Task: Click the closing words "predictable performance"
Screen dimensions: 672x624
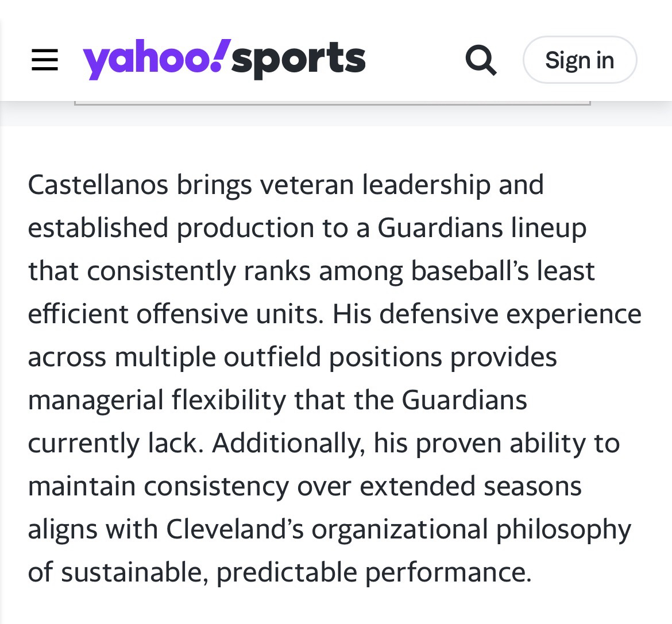Action: click(x=374, y=572)
